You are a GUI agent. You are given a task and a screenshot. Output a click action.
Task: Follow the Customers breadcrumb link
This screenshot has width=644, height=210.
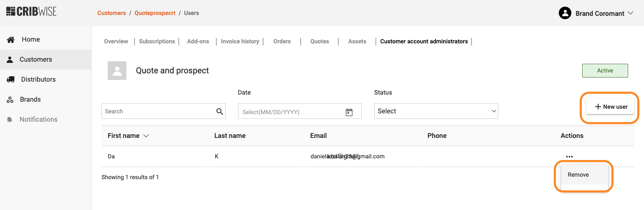pos(112,13)
